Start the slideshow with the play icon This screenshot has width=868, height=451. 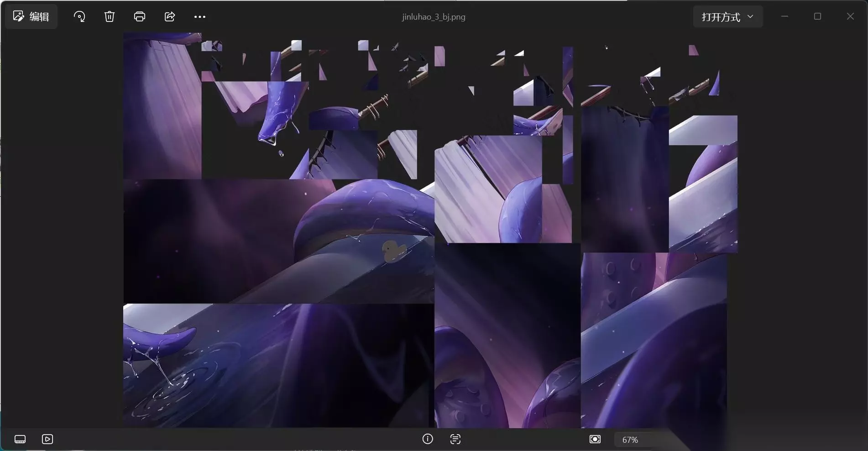(47, 439)
